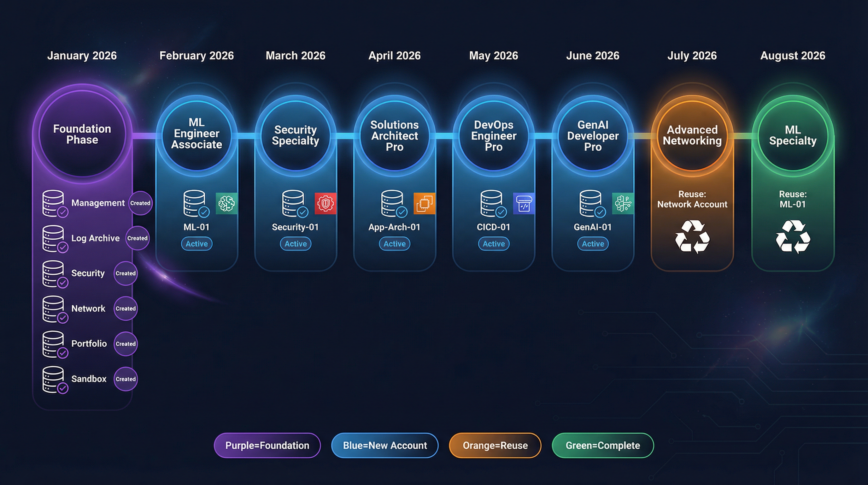Click the recycle icon under ML Specialty
Screen dimensions: 868x485
pos(792,237)
